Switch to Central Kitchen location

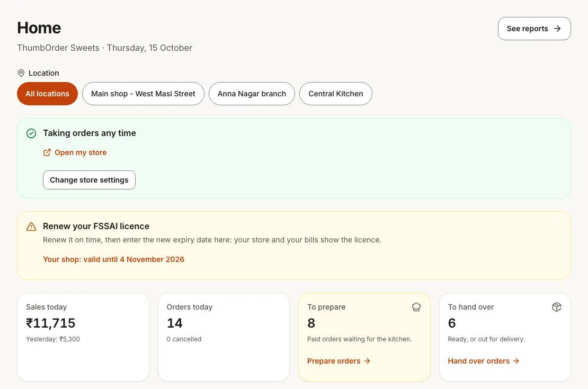pyautogui.click(x=336, y=94)
